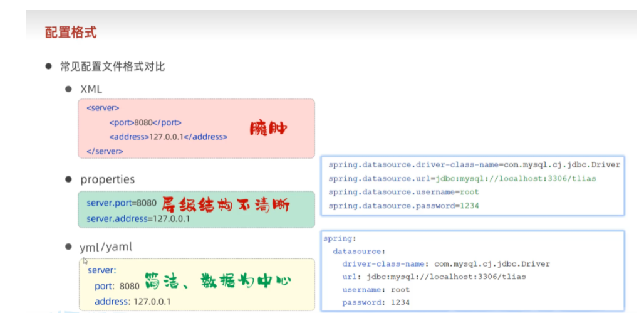
Task: Select the yaml password: 1234 line
Action: (x=376, y=302)
